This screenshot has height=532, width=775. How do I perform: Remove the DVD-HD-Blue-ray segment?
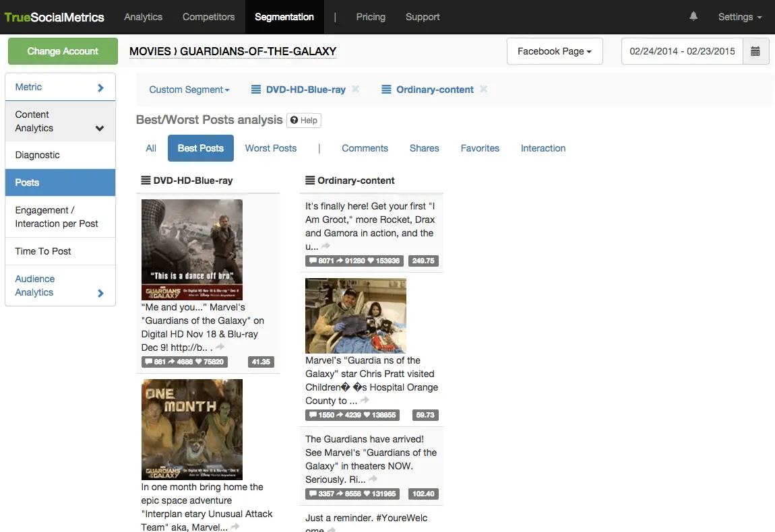[356, 90]
